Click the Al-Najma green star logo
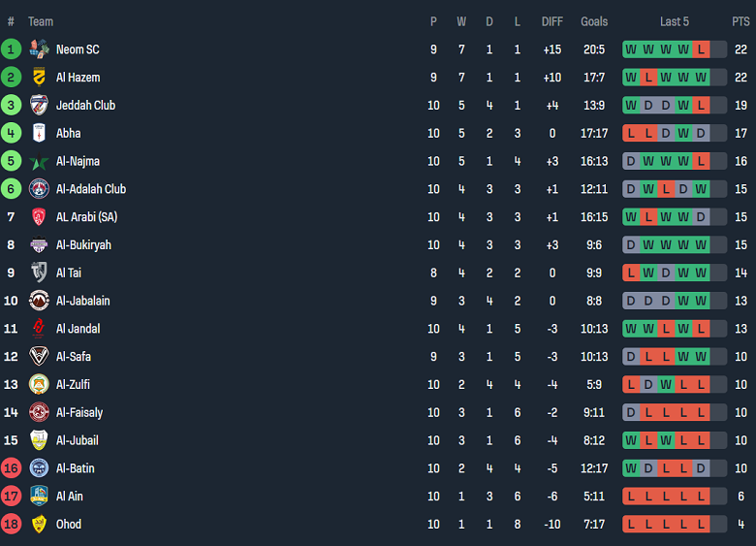 39,162
